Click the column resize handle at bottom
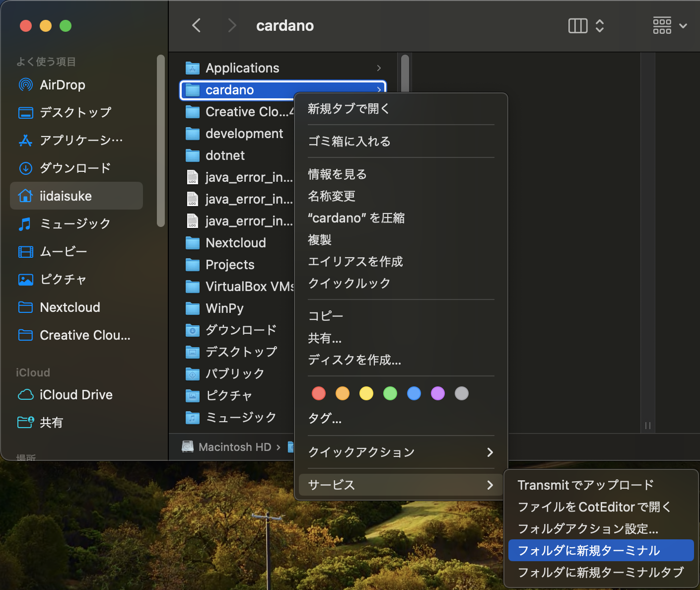 click(x=648, y=426)
